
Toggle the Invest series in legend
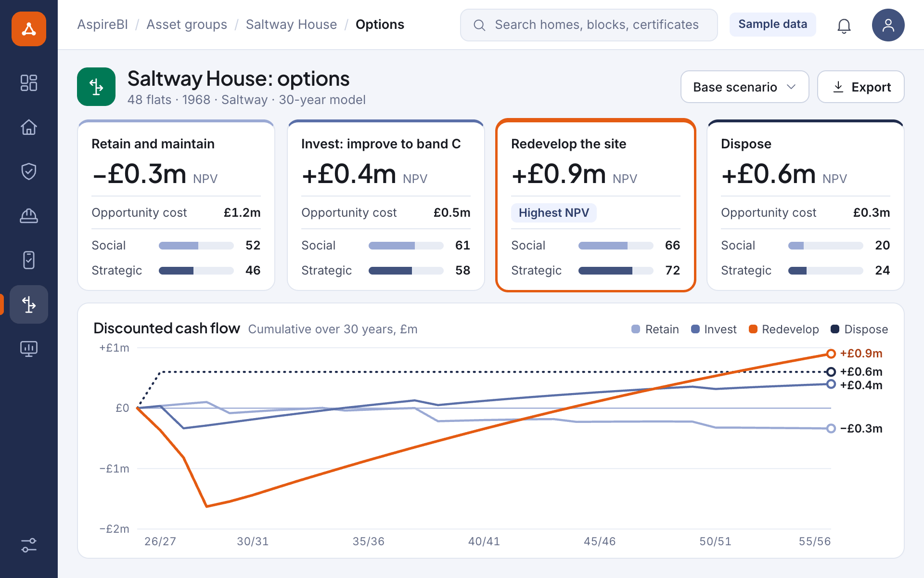(714, 329)
